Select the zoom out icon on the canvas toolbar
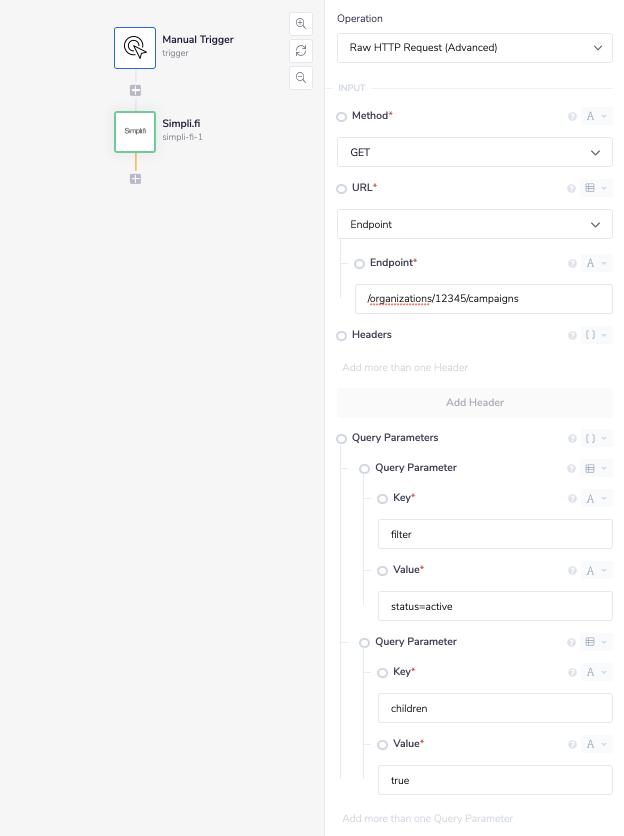This screenshot has height=836, width=624. point(300,78)
